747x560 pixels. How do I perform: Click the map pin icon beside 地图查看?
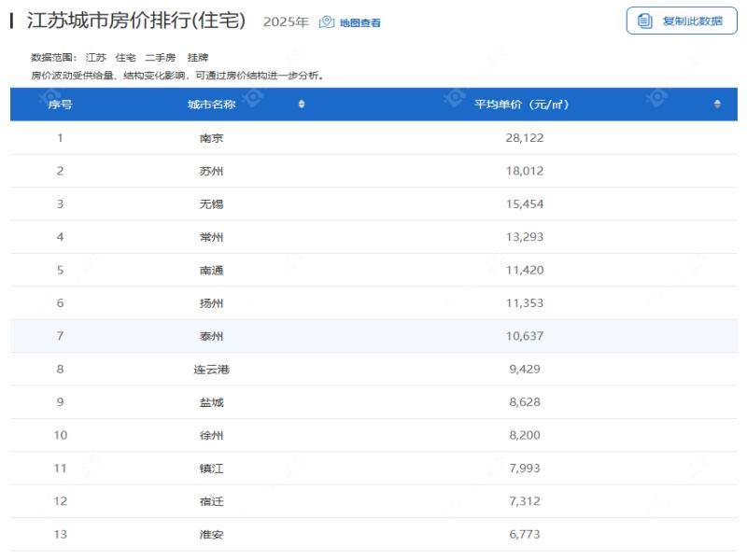point(327,22)
